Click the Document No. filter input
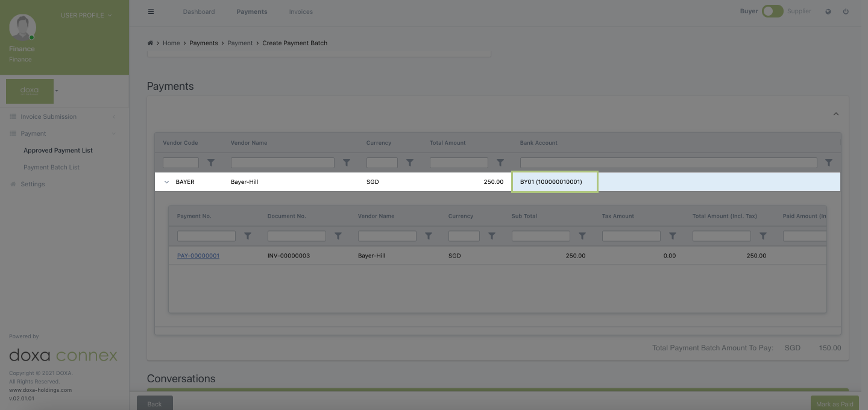Viewport: 868px width, 410px height. tap(297, 236)
